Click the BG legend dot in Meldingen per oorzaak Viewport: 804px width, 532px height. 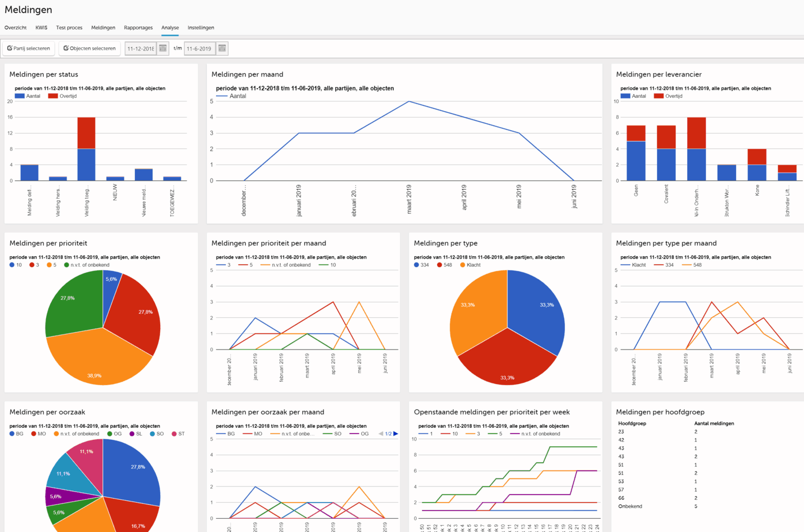tap(12, 434)
